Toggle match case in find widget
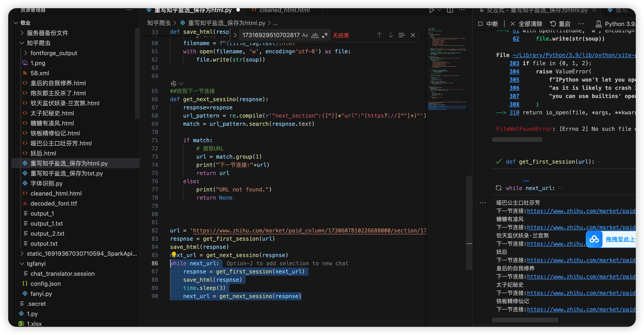The image size is (644, 335). pyautogui.click(x=305, y=35)
